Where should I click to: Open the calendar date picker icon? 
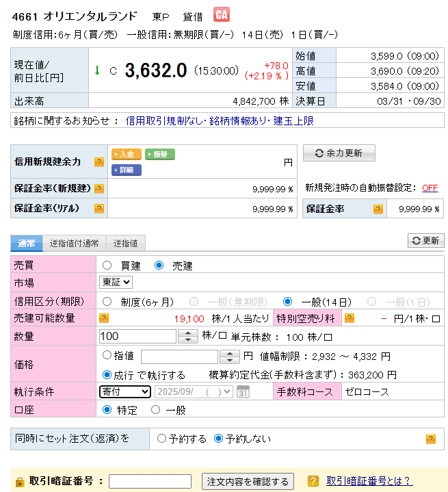click(243, 392)
